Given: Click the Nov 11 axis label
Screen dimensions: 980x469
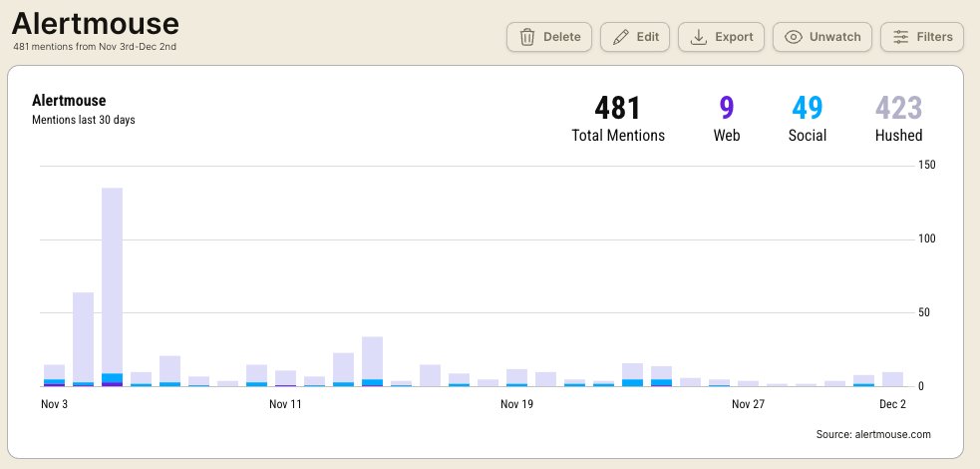Looking at the screenshot, I should click(x=285, y=404).
